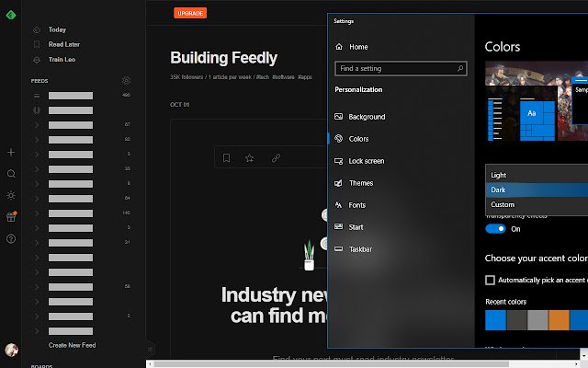Image resolution: width=588 pixels, height=368 pixels.
Task: Click the OCT 01 date label
Action: 180,104
